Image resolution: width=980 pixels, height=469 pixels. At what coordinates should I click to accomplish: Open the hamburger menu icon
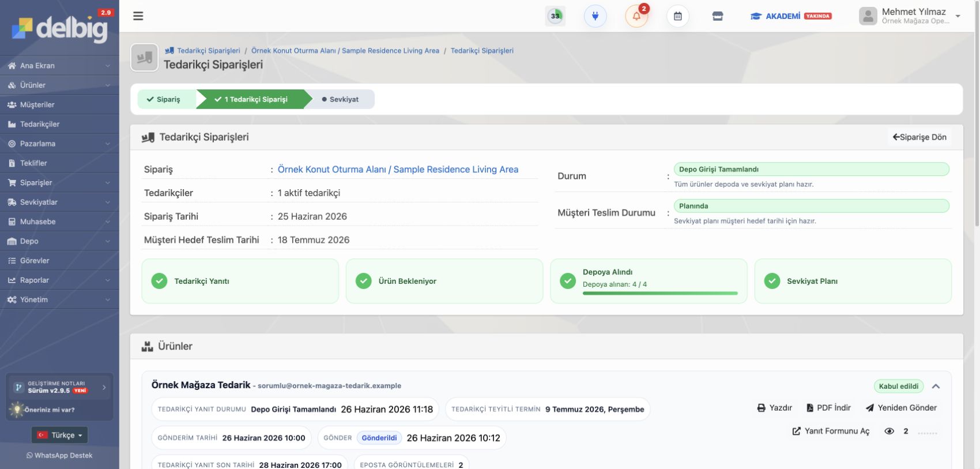tap(138, 16)
